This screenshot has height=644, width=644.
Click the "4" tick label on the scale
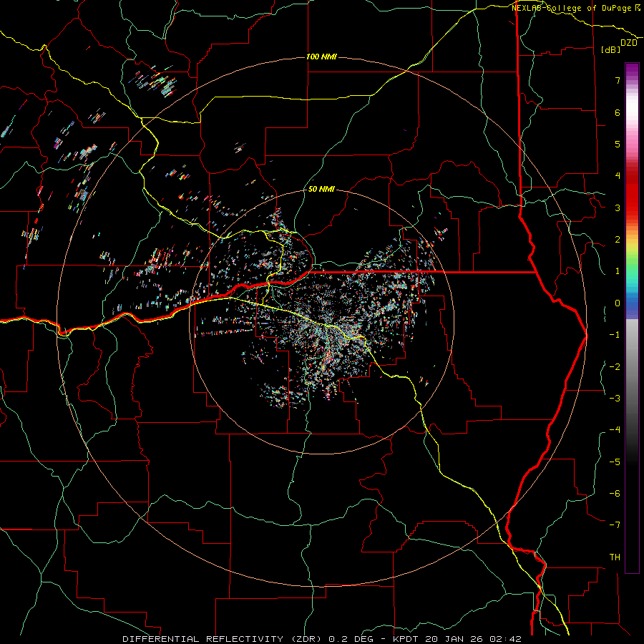(618, 176)
